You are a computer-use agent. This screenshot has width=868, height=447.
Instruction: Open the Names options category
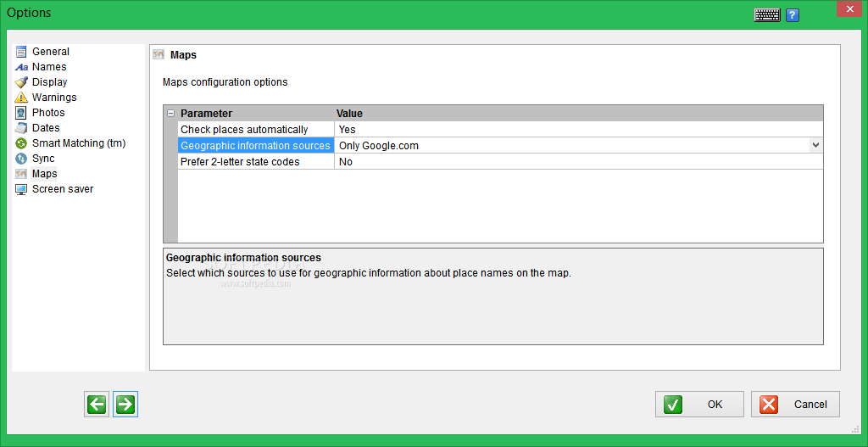(49, 67)
